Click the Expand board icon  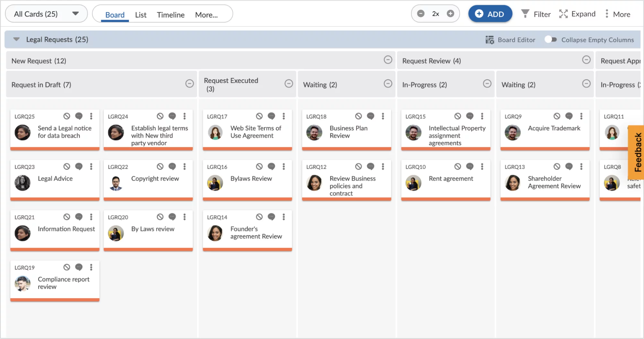tap(563, 14)
